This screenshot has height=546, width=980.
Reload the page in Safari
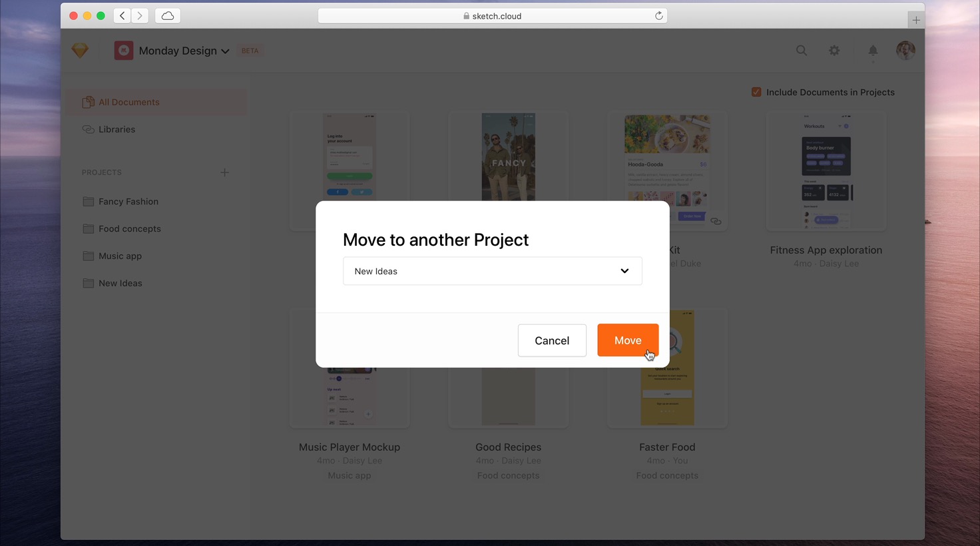pos(658,16)
